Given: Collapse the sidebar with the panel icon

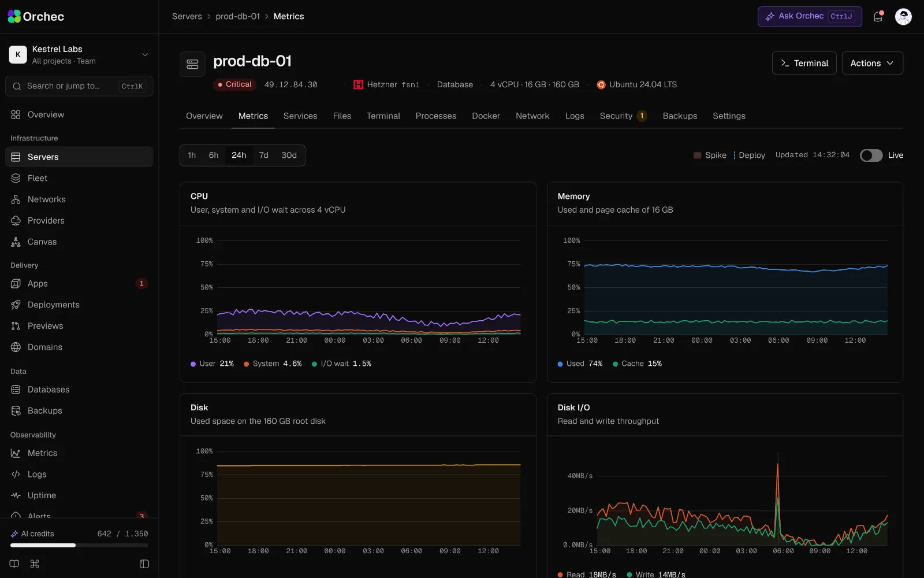Looking at the screenshot, I should click(144, 564).
